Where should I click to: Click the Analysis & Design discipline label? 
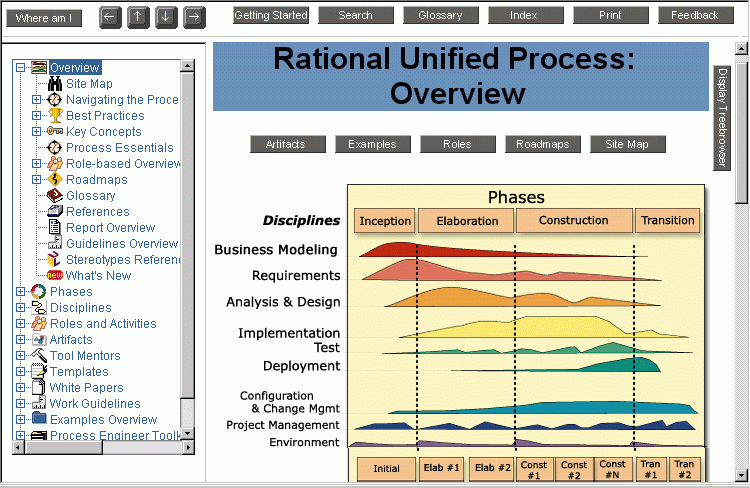(x=283, y=302)
